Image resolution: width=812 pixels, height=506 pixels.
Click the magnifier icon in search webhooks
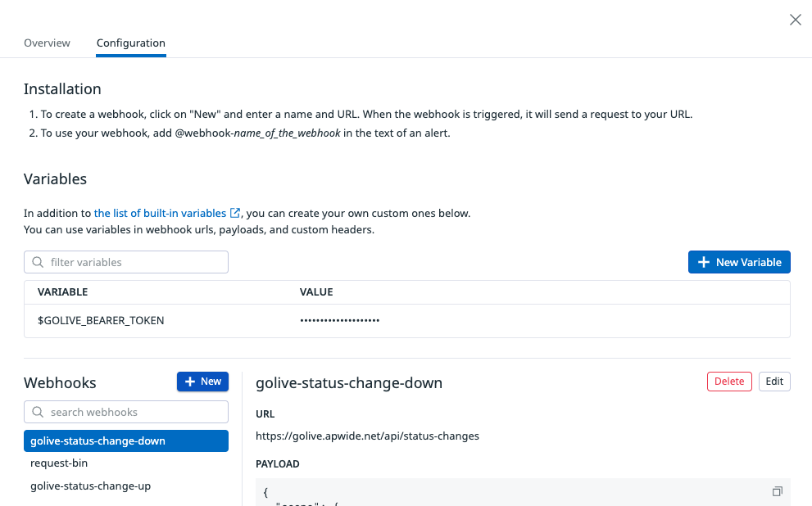(x=38, y=412)
